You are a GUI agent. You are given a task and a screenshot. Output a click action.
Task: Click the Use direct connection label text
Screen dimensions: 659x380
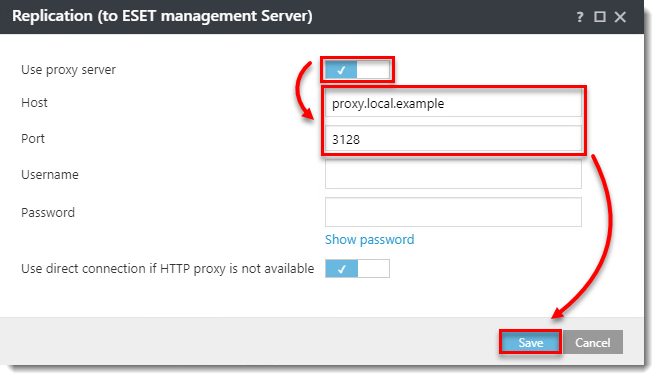coord(168,269)
